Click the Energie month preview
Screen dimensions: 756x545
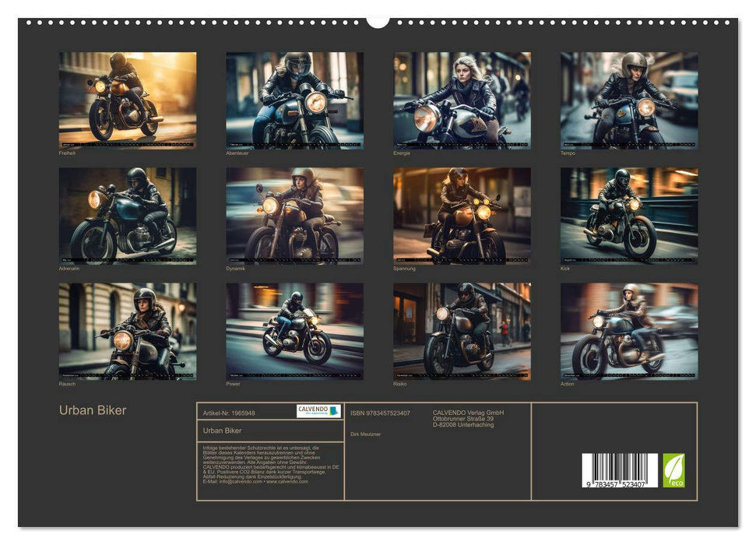[x=465, y=100]
